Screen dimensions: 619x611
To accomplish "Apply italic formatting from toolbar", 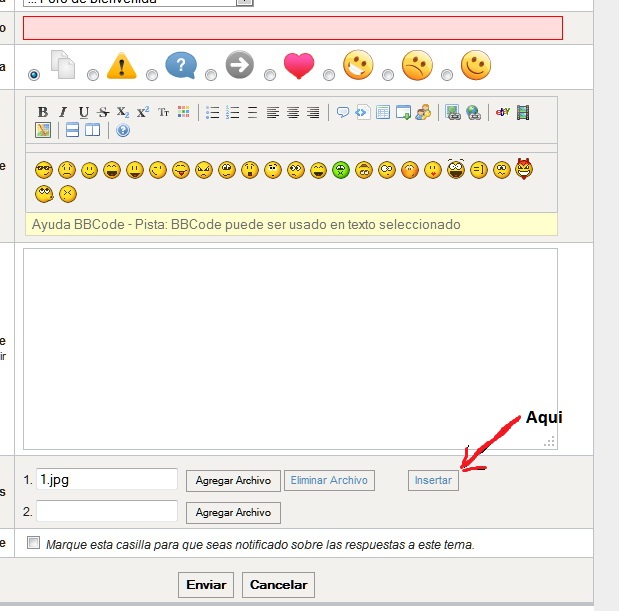I will coord(63,112).
